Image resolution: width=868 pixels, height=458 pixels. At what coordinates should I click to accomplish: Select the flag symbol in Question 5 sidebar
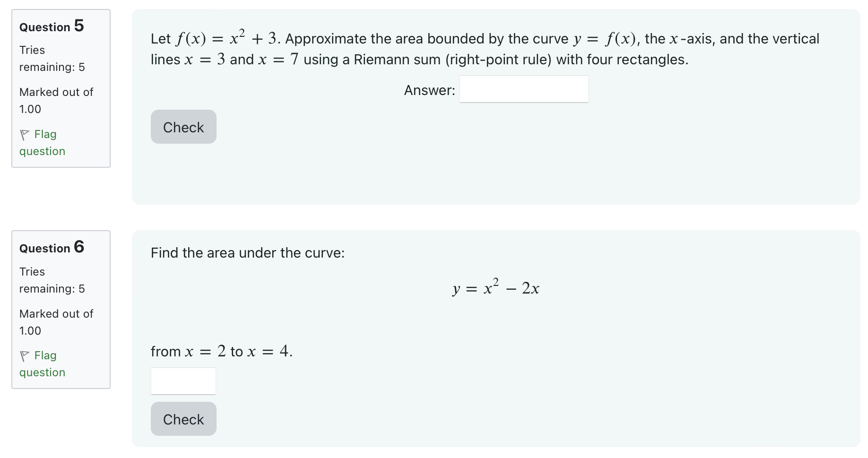tap(26, 134)
